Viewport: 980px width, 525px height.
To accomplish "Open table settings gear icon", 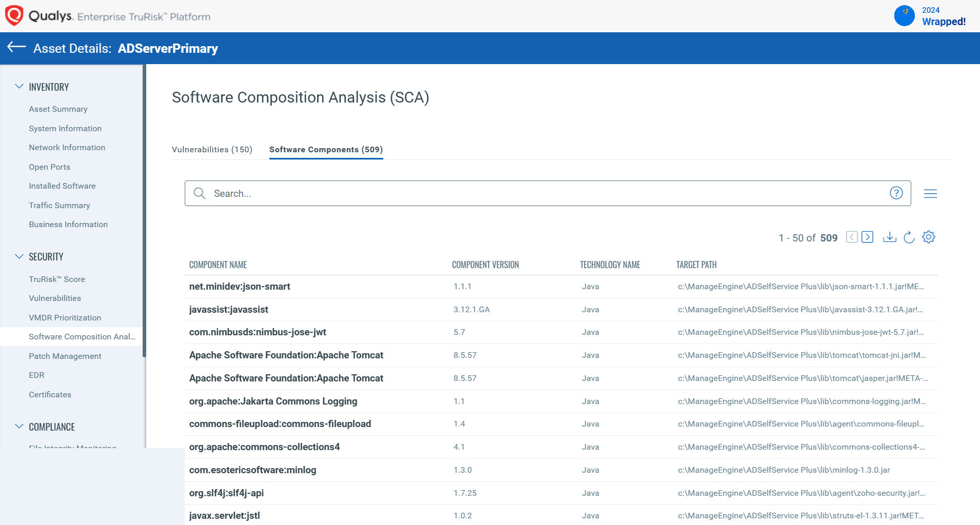I will [928, 237].
